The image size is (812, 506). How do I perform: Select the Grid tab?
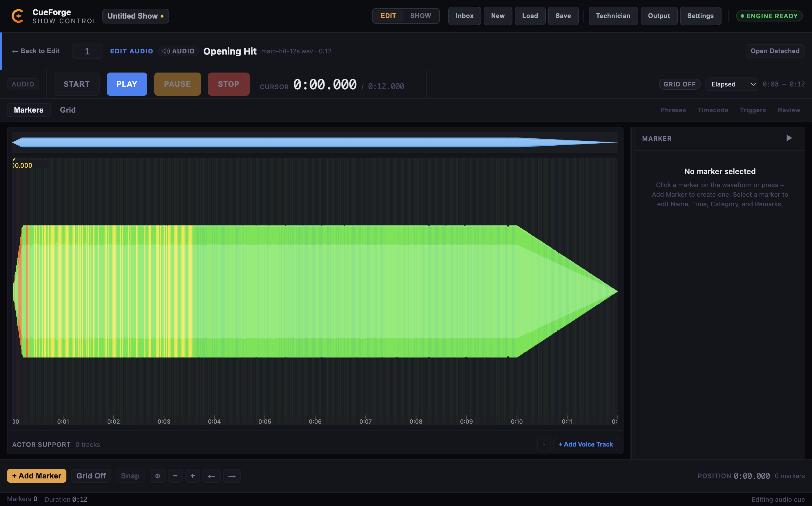(68, 110)
